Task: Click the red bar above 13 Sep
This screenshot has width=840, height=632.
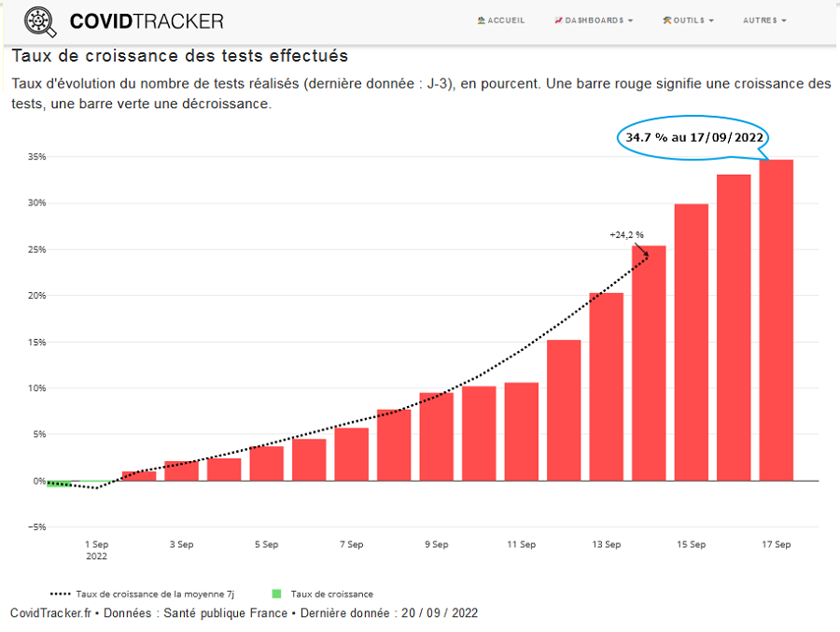Action: pyautogui.click(x=606, y=386)
